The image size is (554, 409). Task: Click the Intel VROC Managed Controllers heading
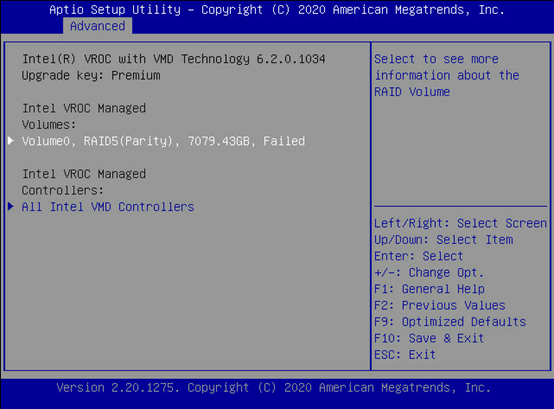pyautogui.click(x=84, y=182)
